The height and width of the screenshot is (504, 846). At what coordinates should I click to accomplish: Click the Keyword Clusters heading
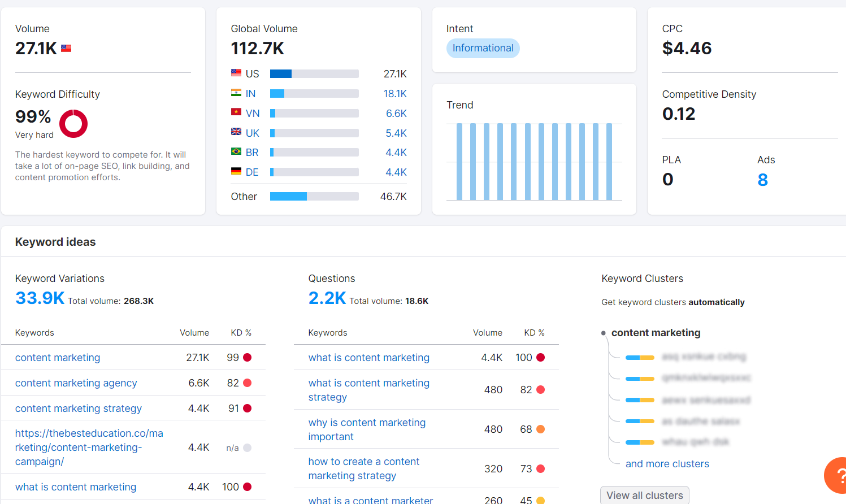pyautogui.click(x=643, y=279)
